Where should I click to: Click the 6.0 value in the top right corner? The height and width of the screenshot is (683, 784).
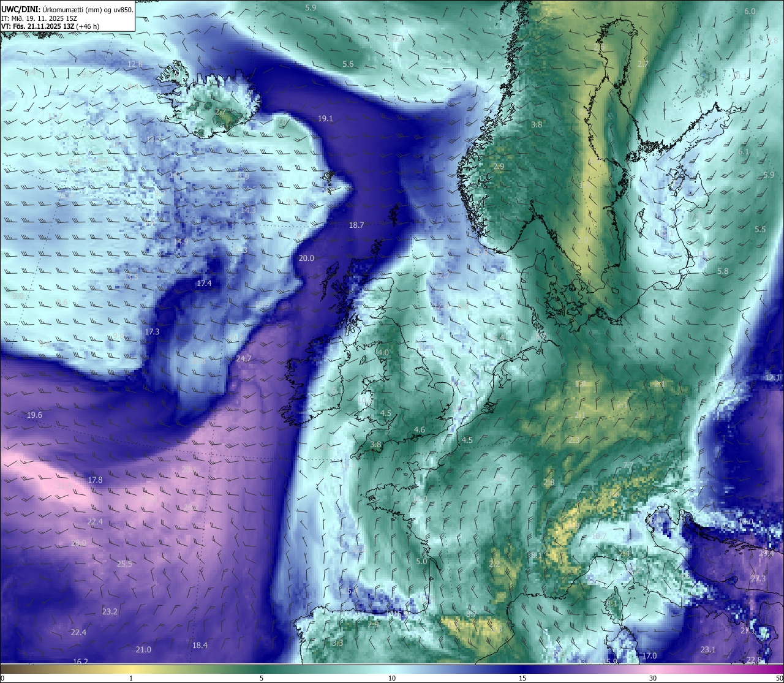[x=750, y=12]
